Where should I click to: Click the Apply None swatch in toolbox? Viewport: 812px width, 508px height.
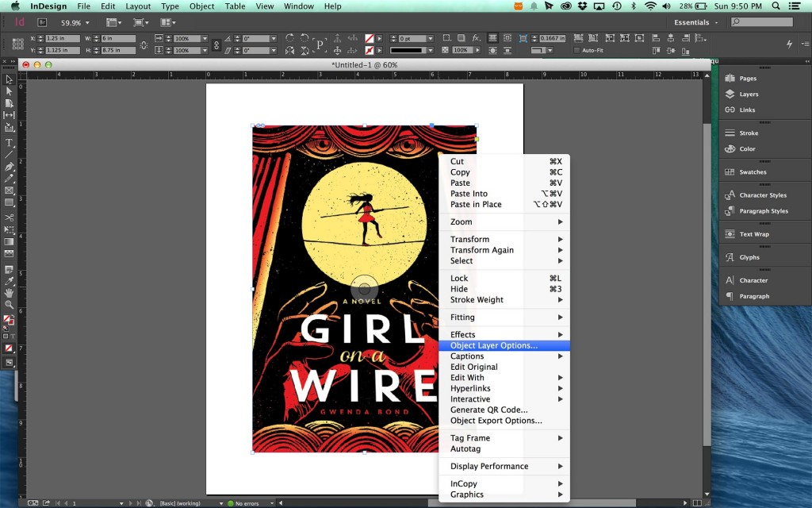(9, 348)
